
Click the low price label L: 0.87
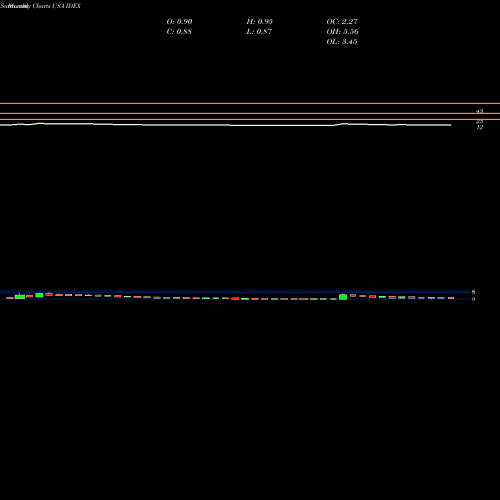259,32
